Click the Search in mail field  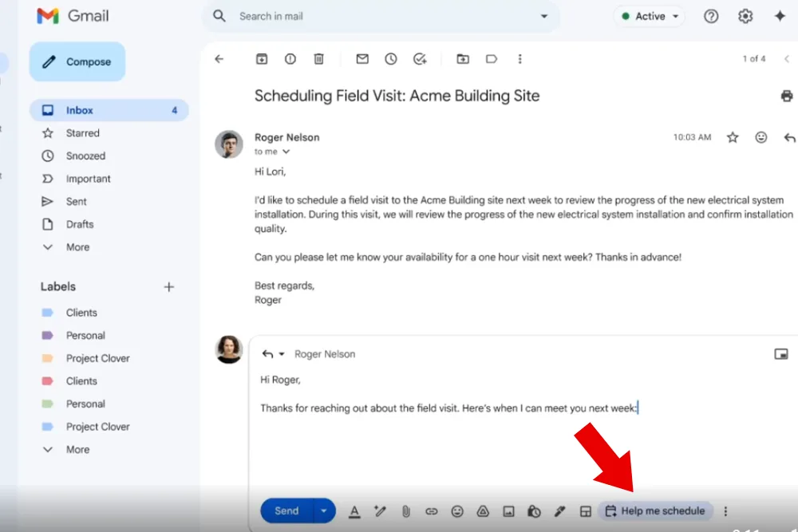(383, 16)
